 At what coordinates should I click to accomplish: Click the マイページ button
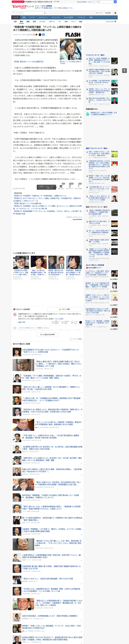tap(99, 13)
